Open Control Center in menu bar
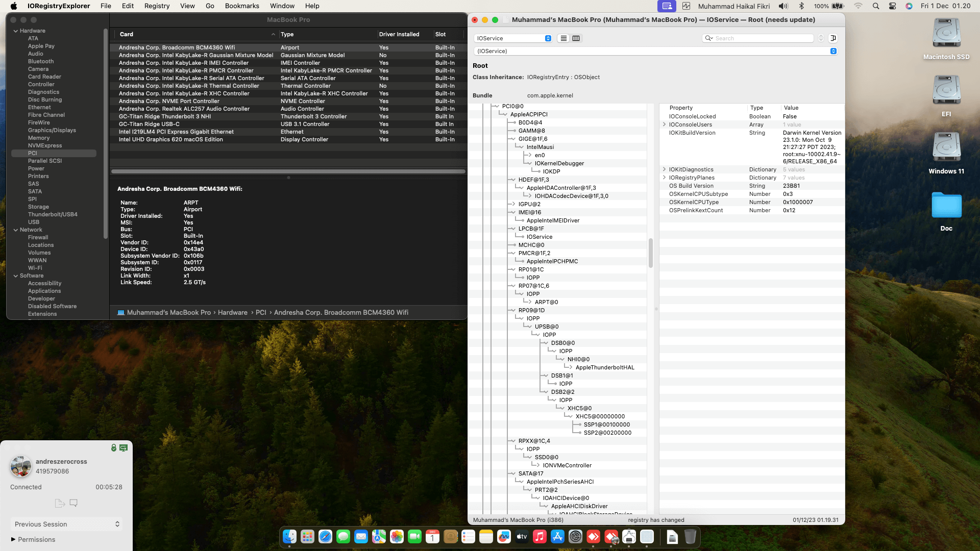The width and height of the screenshot is (980, 551). 892,6
